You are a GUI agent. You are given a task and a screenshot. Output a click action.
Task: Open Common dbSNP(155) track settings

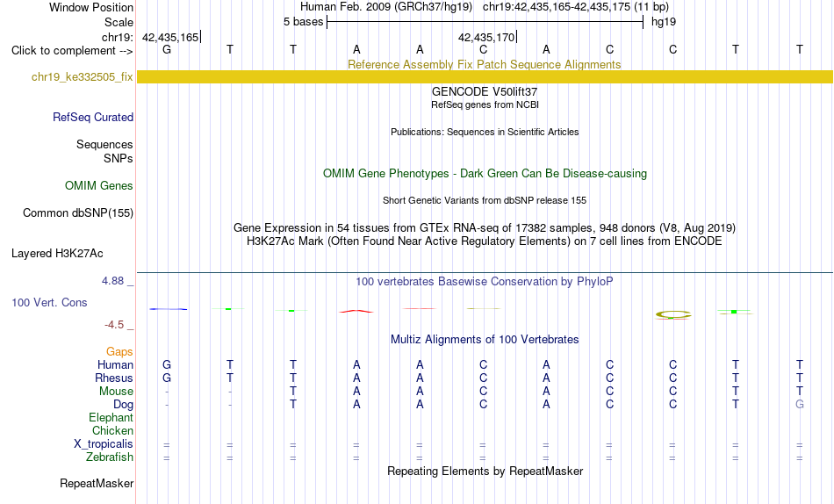point(78,212)
